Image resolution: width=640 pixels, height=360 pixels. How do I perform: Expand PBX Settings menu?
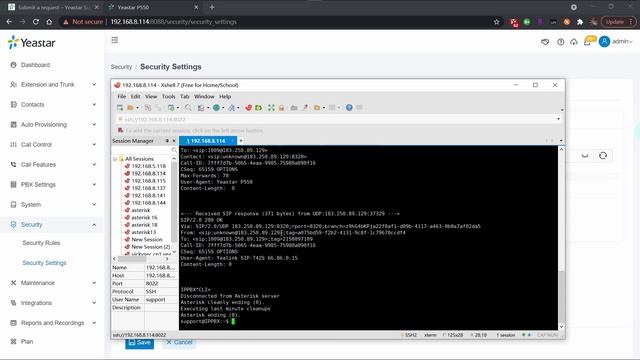click(x=53, y=184)
